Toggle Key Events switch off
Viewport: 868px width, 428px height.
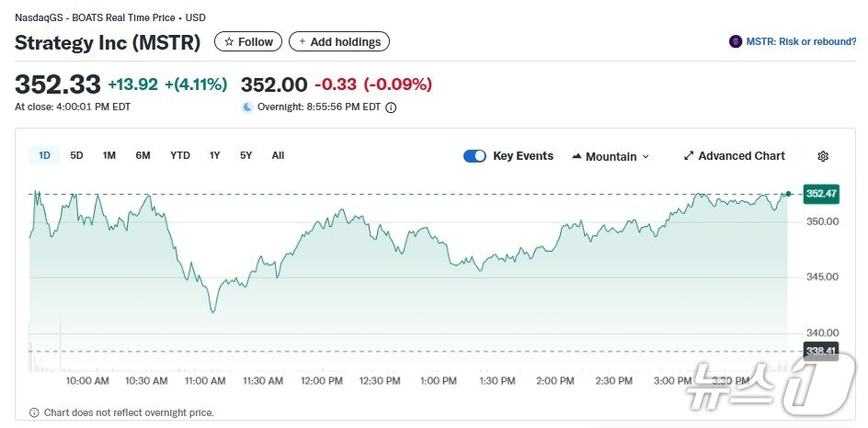474,156
